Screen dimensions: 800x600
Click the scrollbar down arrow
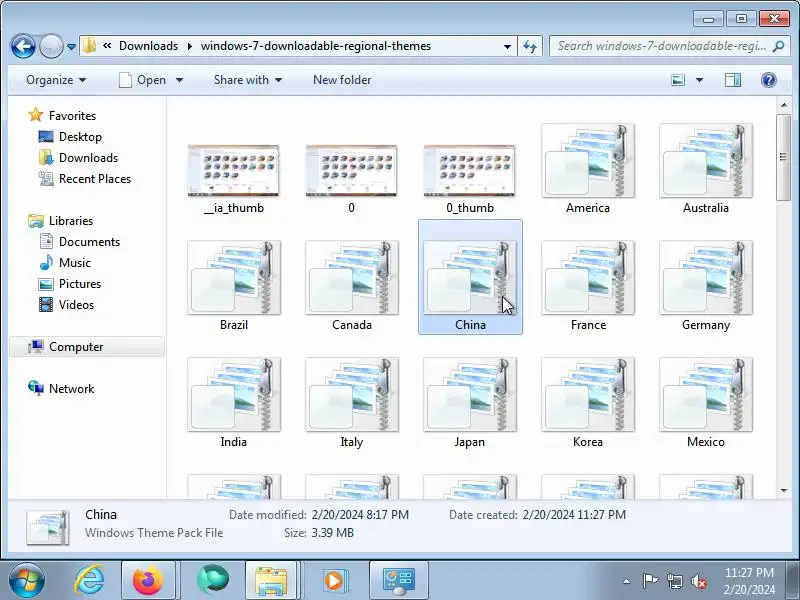[783, 491]
